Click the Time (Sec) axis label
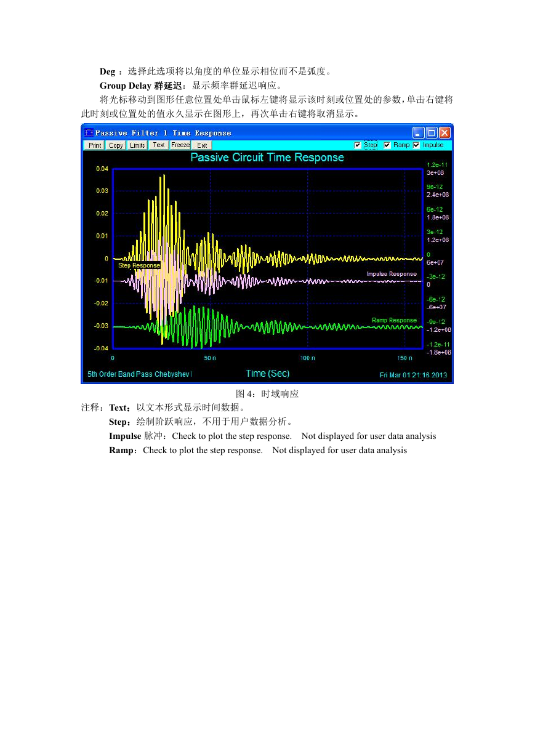 [x=267, y=373]
